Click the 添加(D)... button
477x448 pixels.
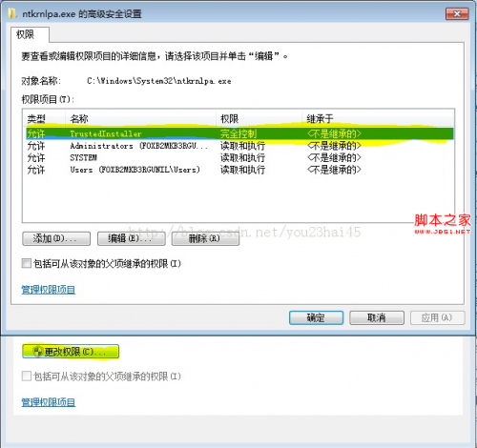(x=56, y=238)
